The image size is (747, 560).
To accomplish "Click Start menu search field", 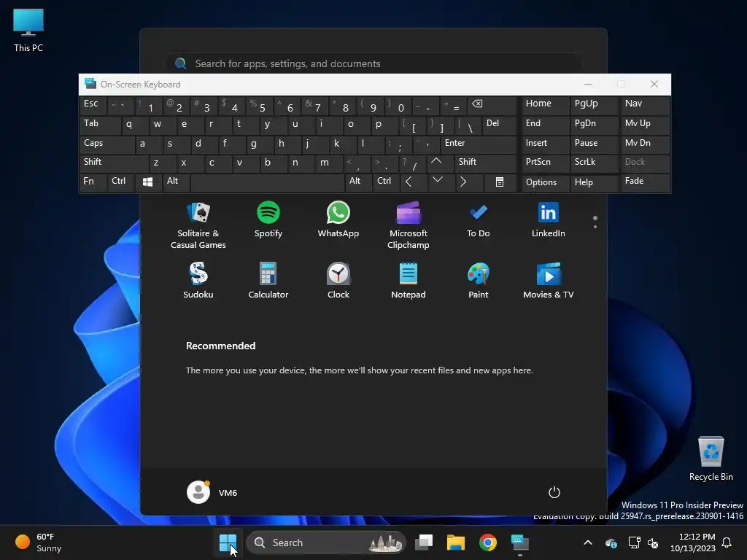I will coord(373,63).
